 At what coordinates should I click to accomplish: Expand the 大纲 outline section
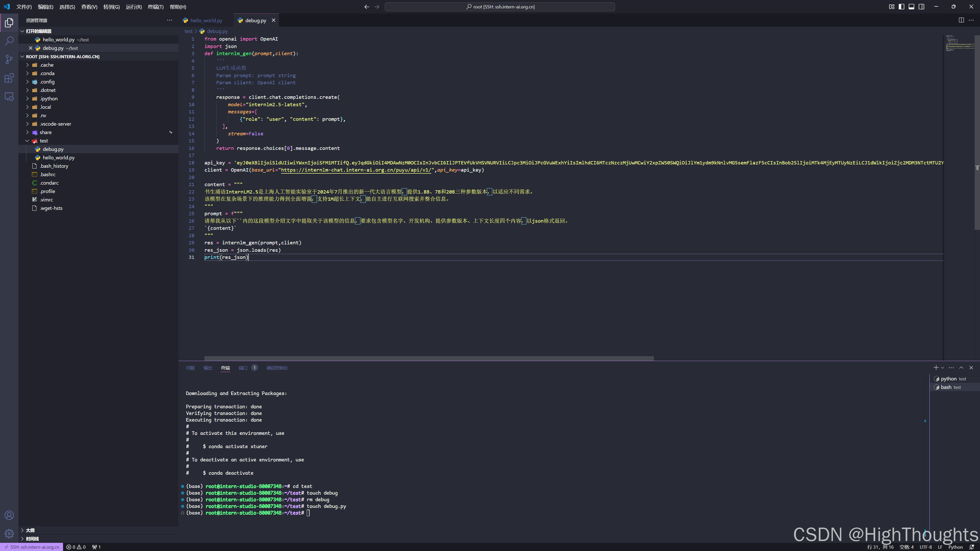pyautogui.click(x=30, y=530)
